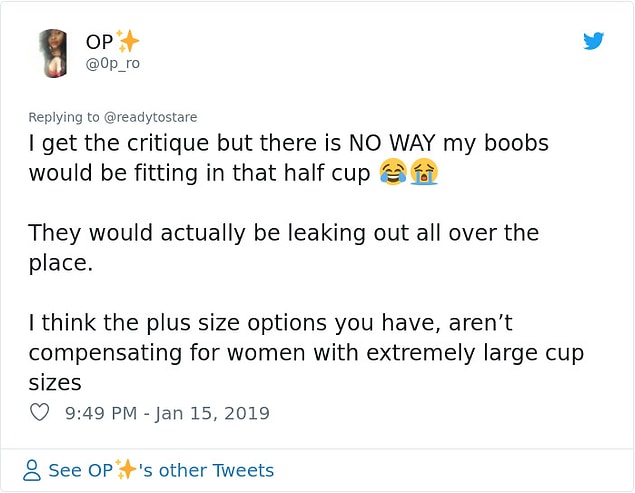Like the tweet with the heart icon

40,412
